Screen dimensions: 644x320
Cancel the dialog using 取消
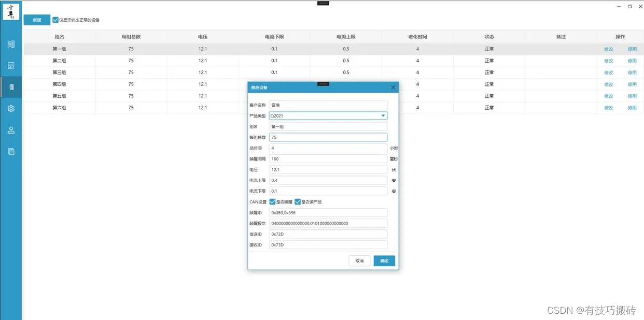click(x=359, y=260)
